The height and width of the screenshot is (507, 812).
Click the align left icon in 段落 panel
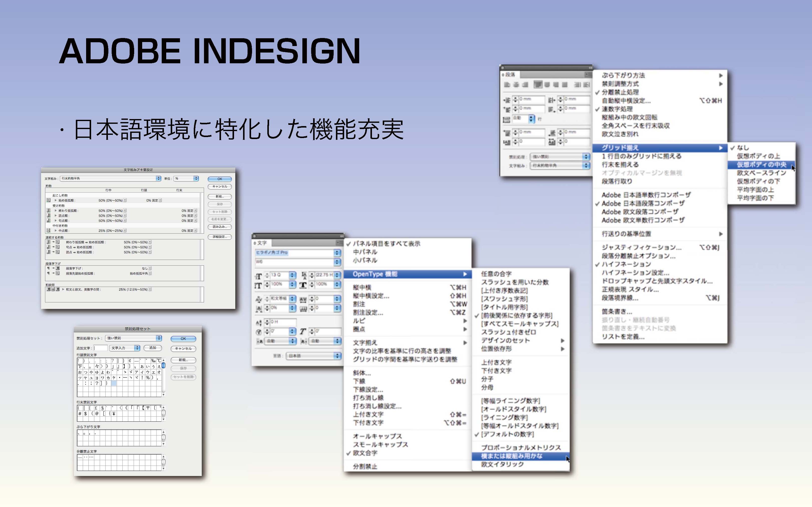click(x=507, y=85)
